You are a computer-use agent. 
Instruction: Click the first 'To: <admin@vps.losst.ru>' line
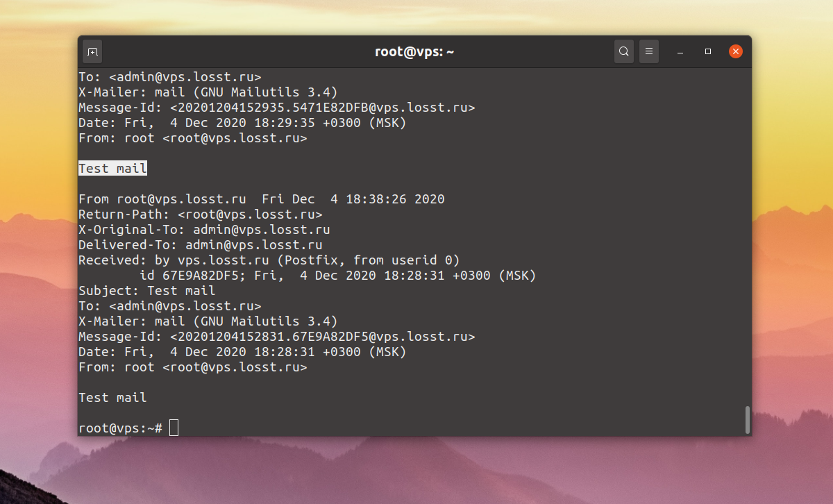[x=170, y=77]
